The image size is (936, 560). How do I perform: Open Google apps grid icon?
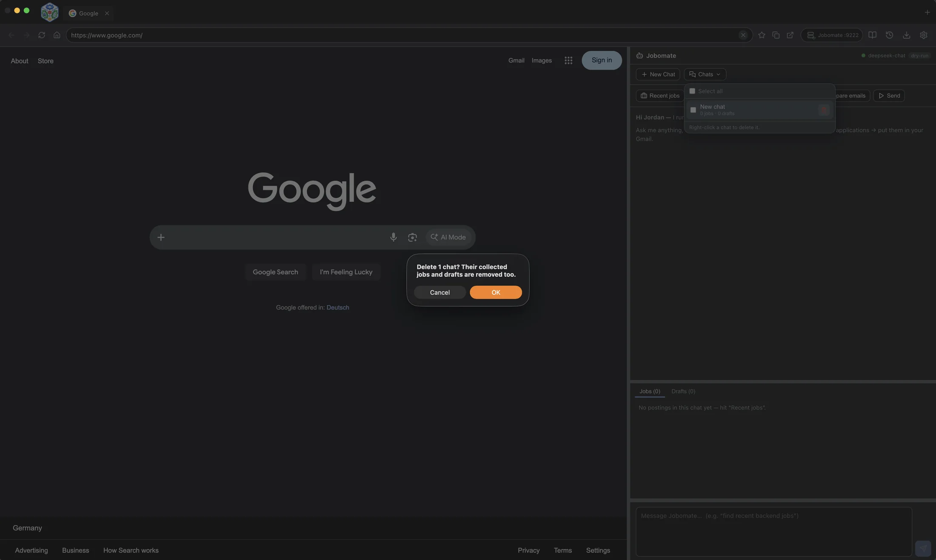pos(568,60)
